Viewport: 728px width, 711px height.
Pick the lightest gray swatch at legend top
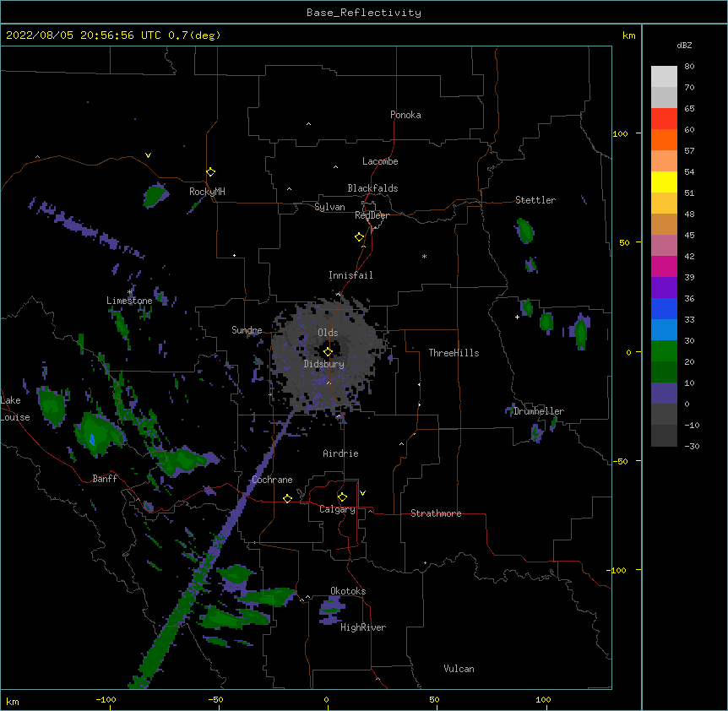[x=664, y=77]
